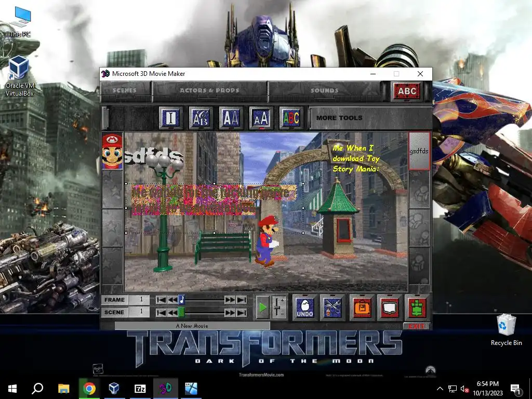Jump to last frame
This screenshot has height=399, width=532.
(241, 300)
